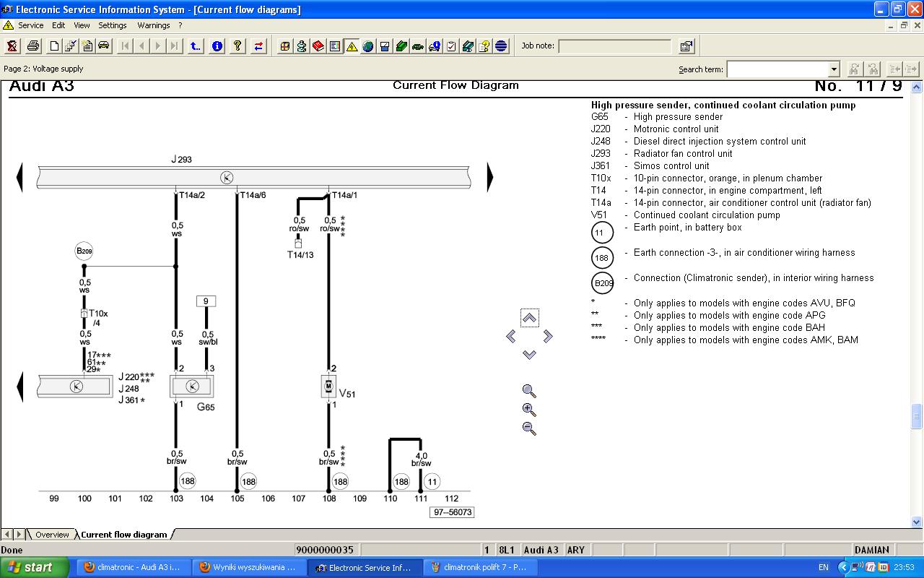Screen dimensions: 924x578
Task: Click the car with blue info icon
Action: click(435, 46)
